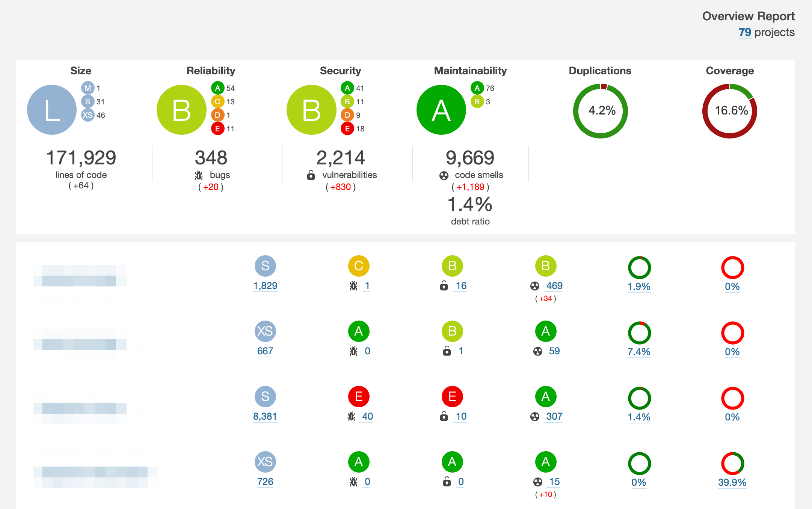Click the E security badge above 10 vulnerabilities
812x509 pixels.
point(452,396)
